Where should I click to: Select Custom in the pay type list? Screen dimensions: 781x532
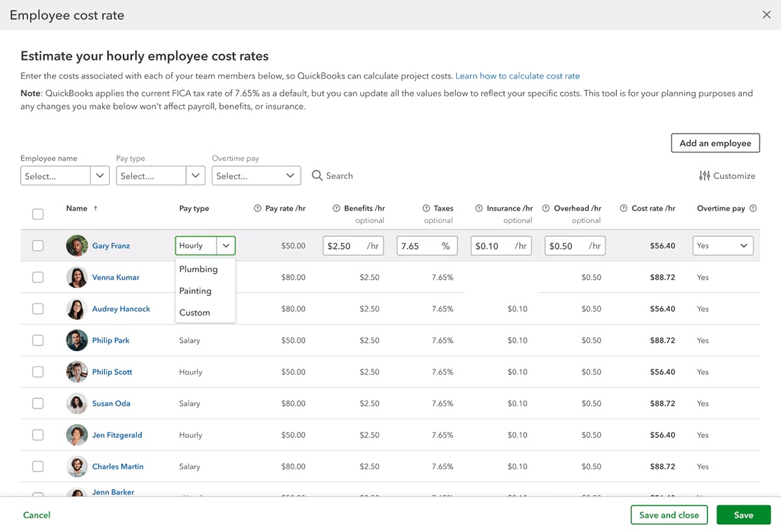[x=195, y=313]
